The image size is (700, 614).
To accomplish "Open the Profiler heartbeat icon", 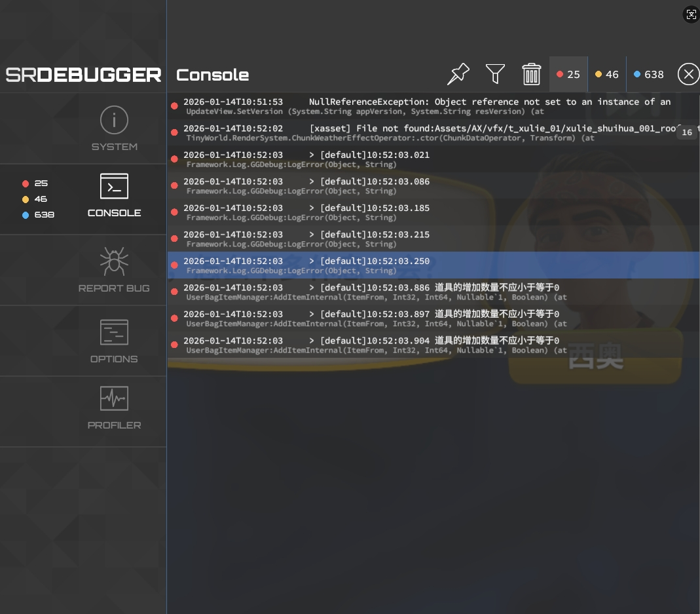I will [114, 398].
